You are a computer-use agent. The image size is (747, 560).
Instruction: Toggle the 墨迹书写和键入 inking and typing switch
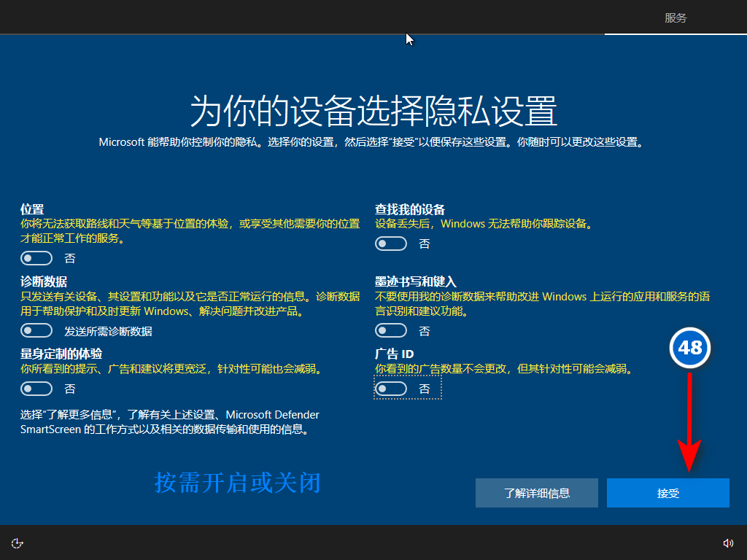[x=391, y=330]
